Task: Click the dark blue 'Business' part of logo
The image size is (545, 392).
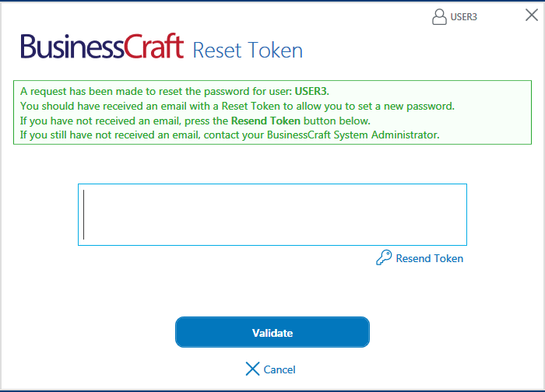Action: pos(72,47)
